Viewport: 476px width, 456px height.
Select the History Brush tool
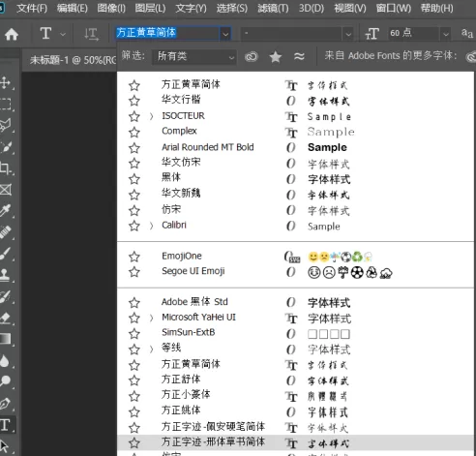[6, 296]
